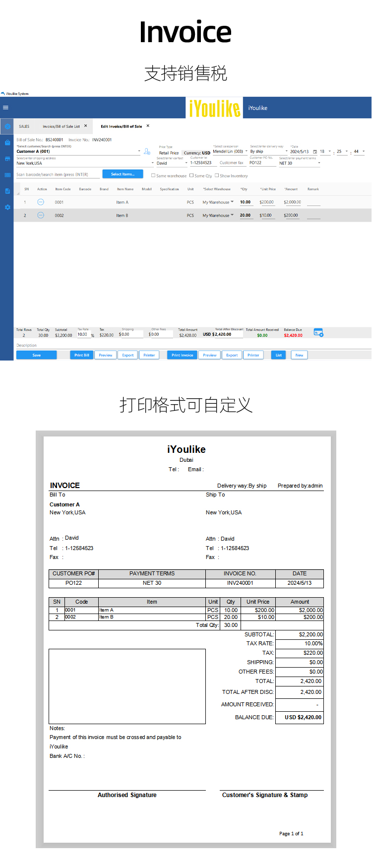Viewport: 372px width, 868px height.
Task: Expand the By ship delivery way dropdown
Action: click(286, 151)
